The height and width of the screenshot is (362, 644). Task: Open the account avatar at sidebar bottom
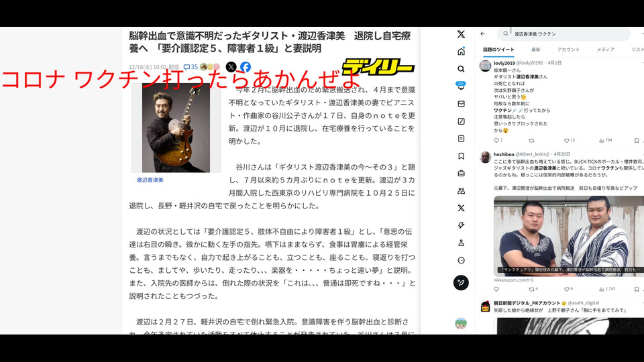tap(461, 323)
